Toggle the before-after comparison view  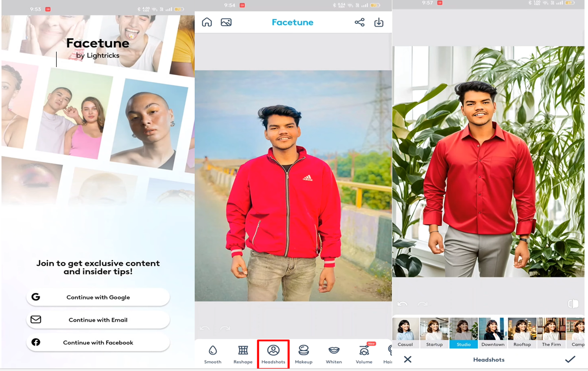click(573, 304)
